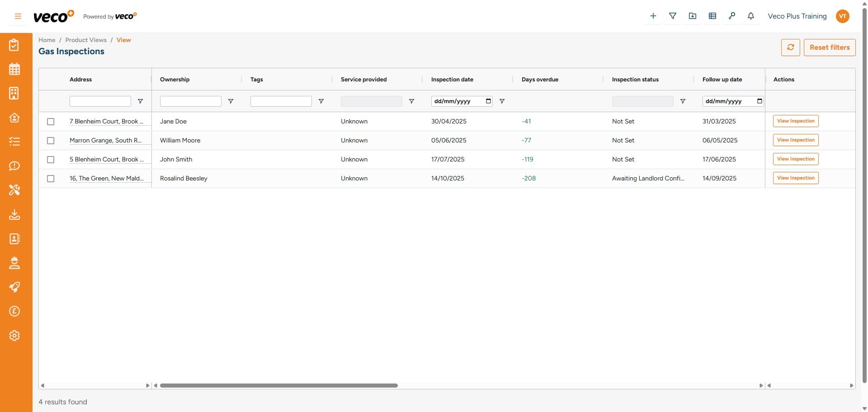The height and width of the screenshot is (412, 868).
Task: Click Reset filters button
Action: (x=830, y=47)
